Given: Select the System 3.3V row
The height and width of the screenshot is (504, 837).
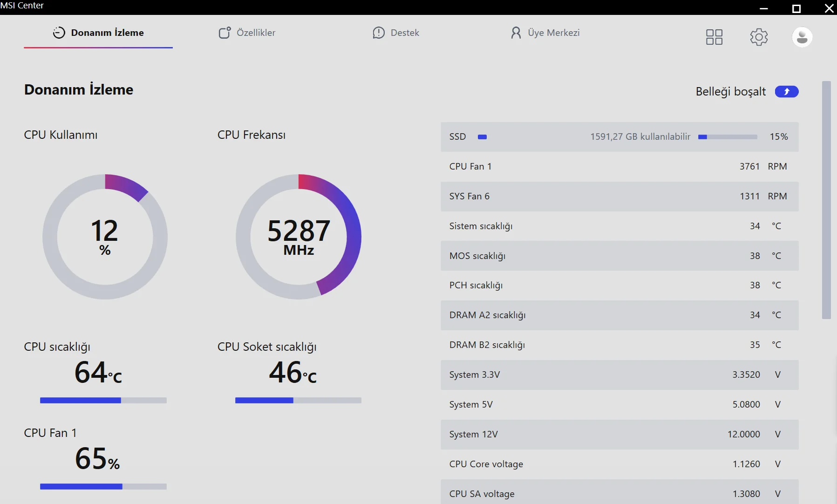Looking at the screenshot, I should [x=619, y=375].
